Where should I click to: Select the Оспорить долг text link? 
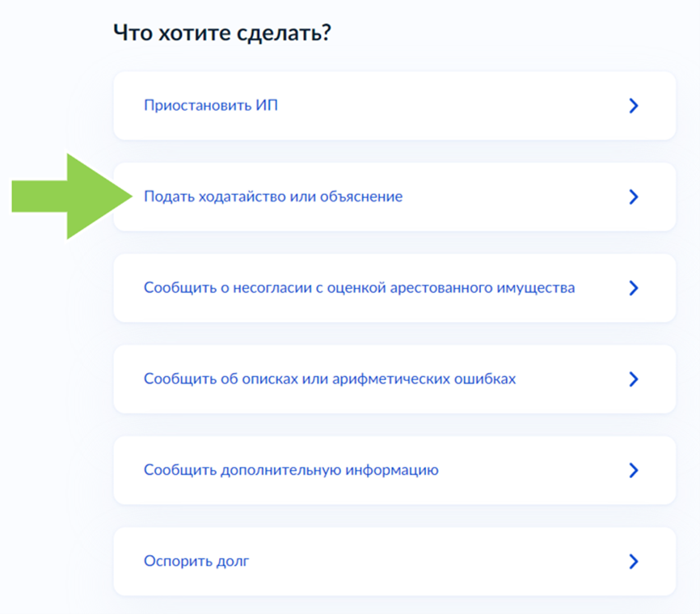(x=196, y=561)
